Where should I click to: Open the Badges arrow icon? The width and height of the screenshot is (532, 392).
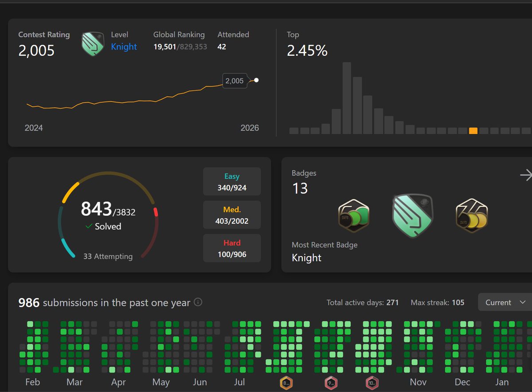tap(526, 175)
